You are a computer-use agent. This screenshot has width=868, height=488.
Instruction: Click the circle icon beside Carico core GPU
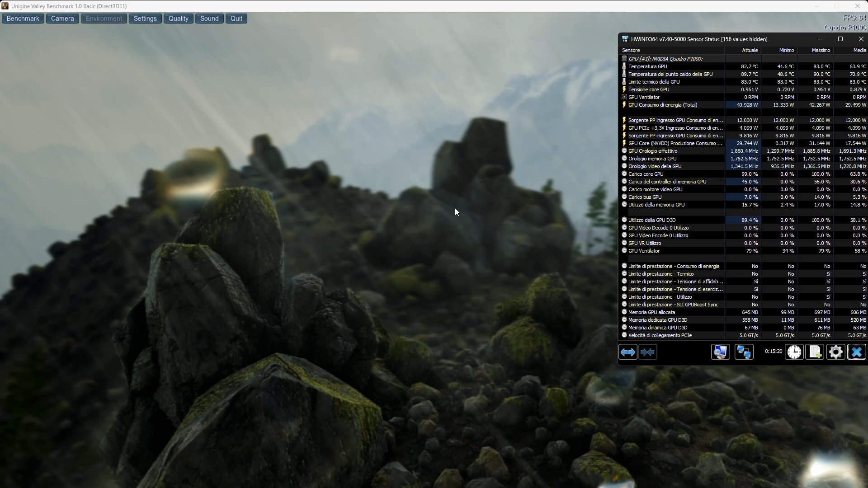(x=624, y=174)
